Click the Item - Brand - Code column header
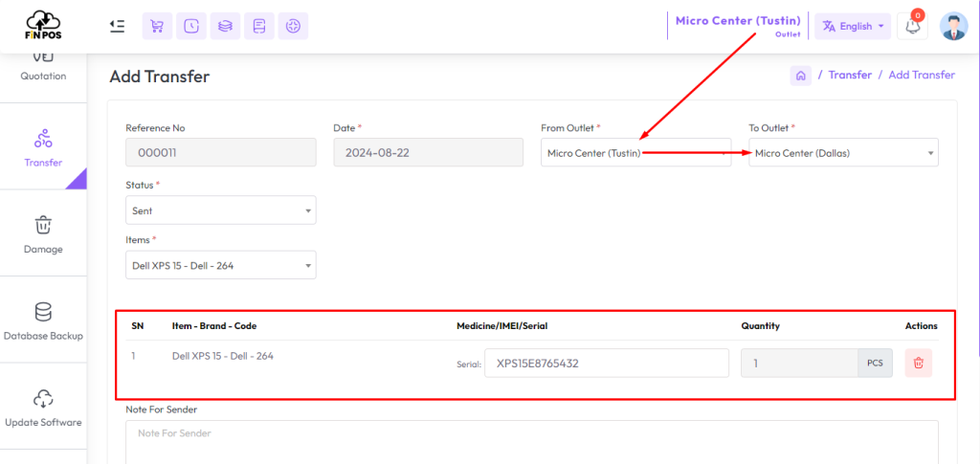The height and width of the screenshot is (464, 980). [x=214, y=326]
